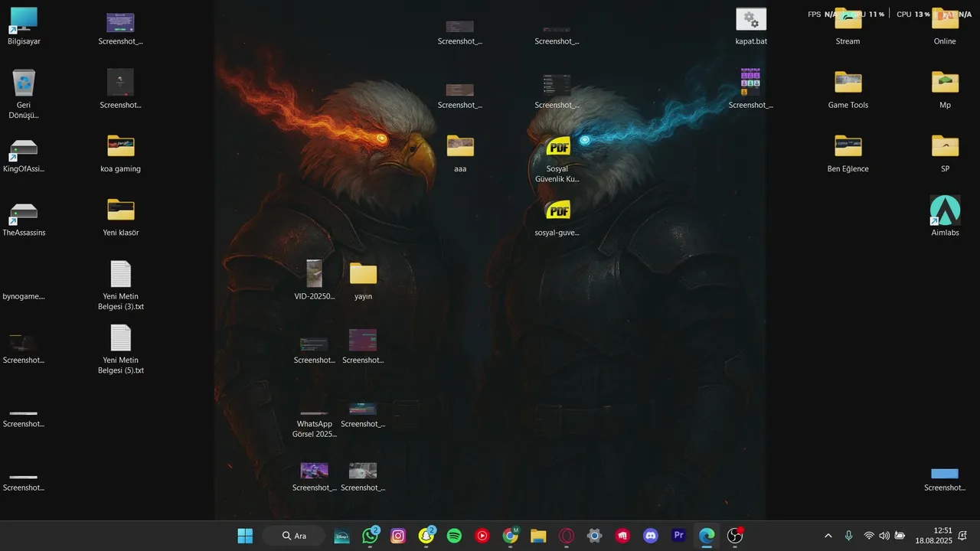Select the Yeni klasör folder
Image resolution: width=980 pixels, height=551 pixels.
point(121,217)
